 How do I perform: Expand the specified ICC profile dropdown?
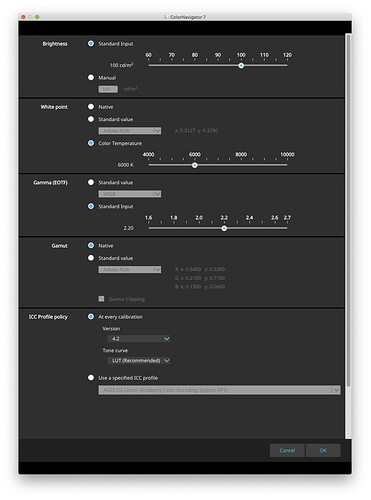(219, 390)
